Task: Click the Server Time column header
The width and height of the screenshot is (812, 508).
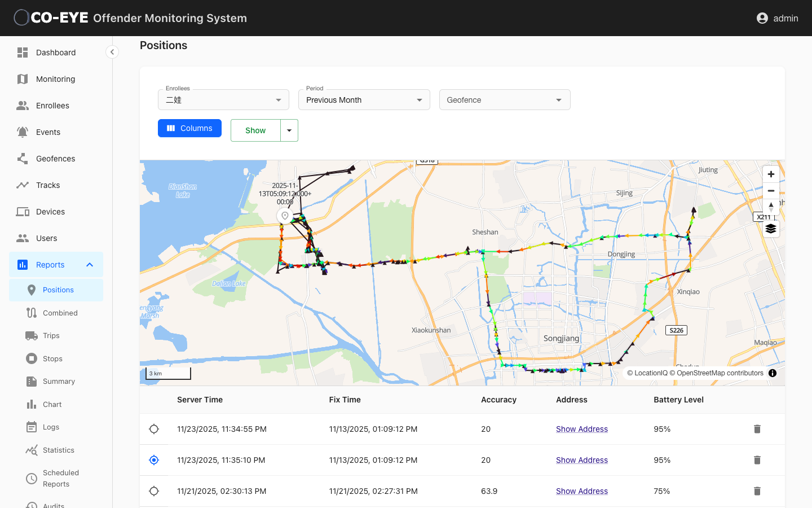Action: click(200, 400)
